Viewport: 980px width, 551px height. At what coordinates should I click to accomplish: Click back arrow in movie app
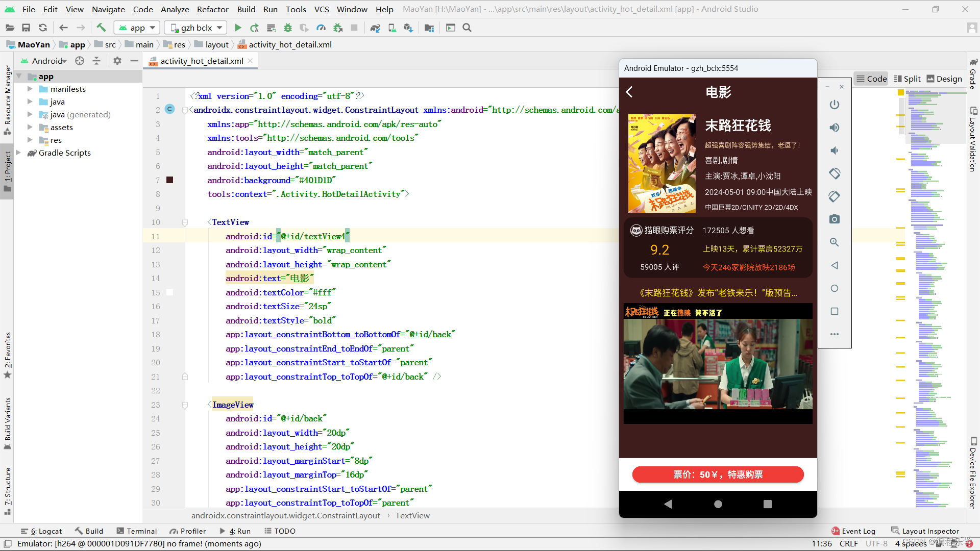click(x=629, y=92)
